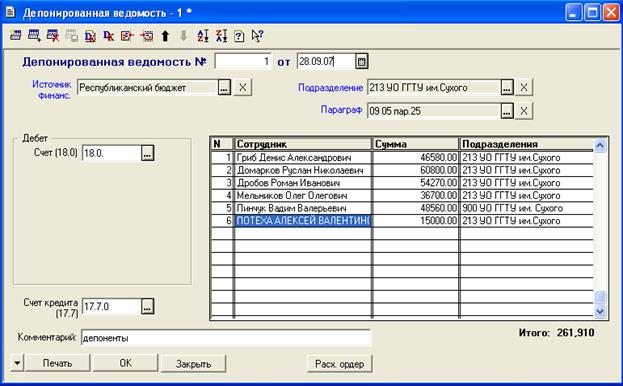Click the amount cell 54270.00

coord(416,183)
